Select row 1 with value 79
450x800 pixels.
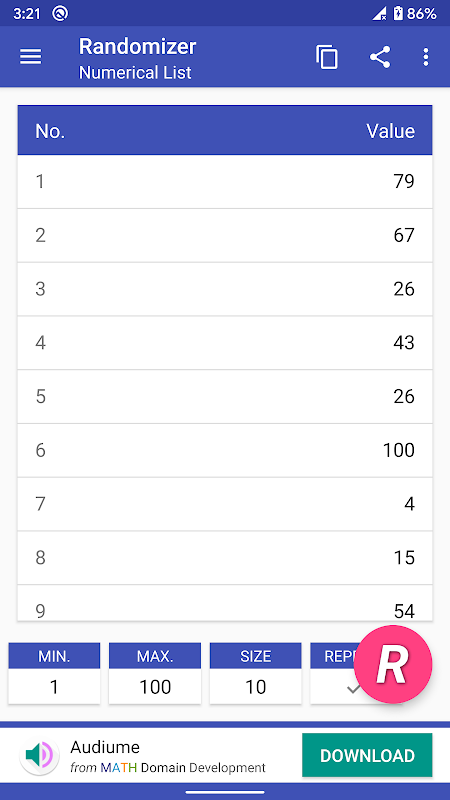[x=225, y=182]
